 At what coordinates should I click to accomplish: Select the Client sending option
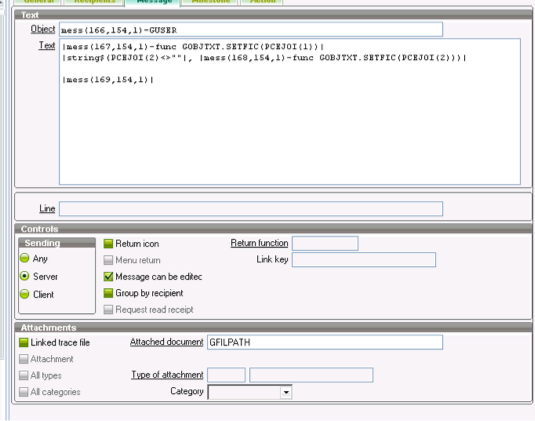click(25, 294)
